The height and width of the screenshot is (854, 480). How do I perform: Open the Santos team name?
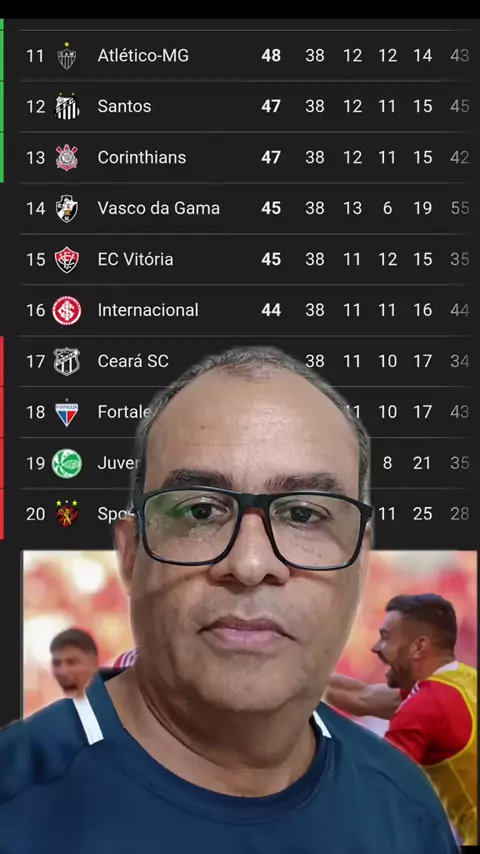click(x=124, y=106)
